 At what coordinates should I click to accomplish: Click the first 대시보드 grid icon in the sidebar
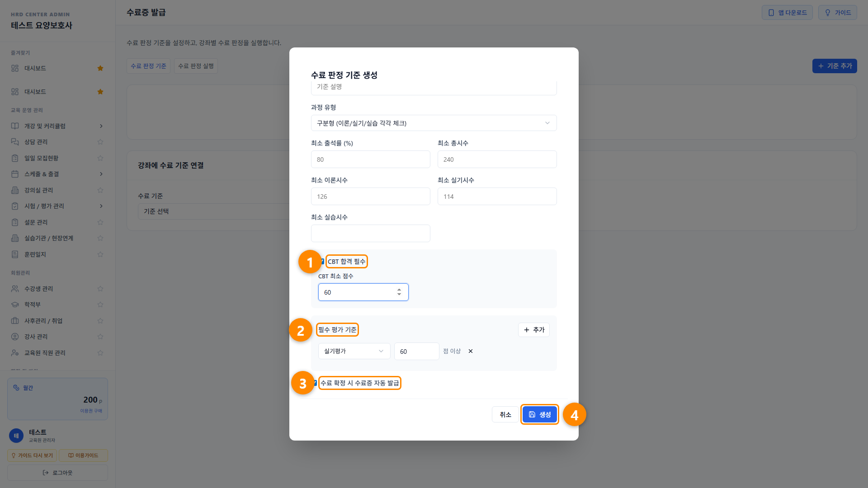[15, 68]
